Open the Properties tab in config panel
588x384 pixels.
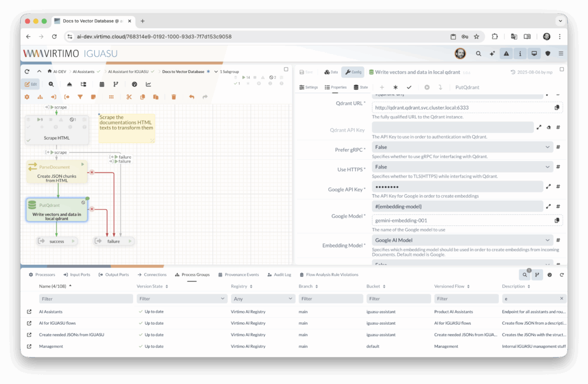click(335, 87)
